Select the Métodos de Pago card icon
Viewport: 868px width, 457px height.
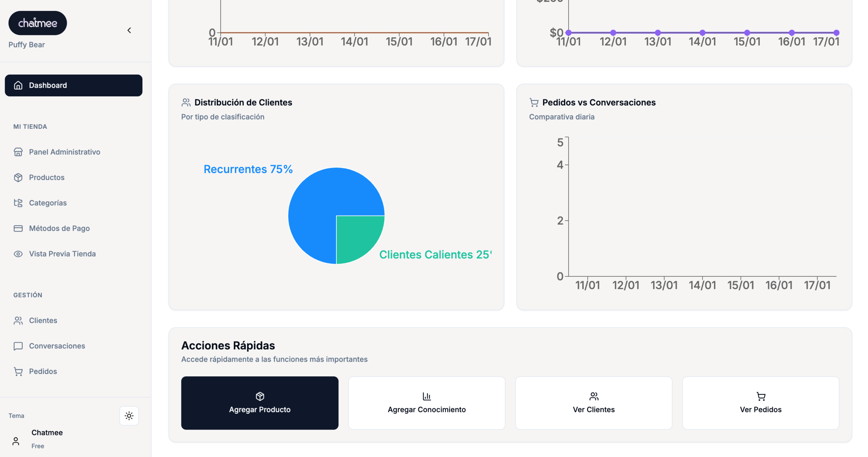coord(18,228)
